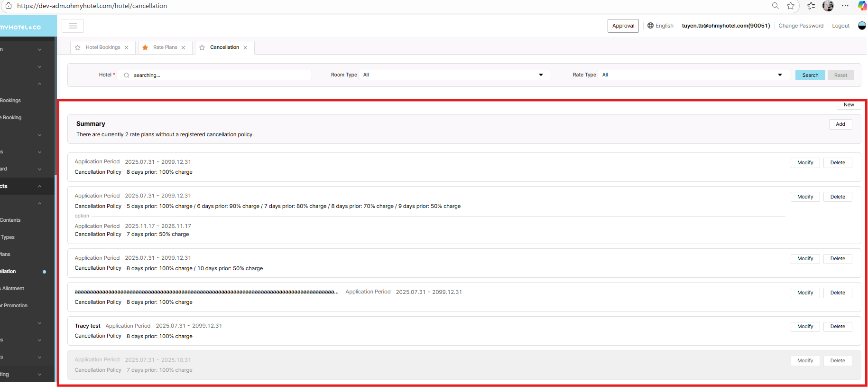This screenshot has height=387, width=868.
Task: Open the browser favorites list icon
Action: pos(811,6)
